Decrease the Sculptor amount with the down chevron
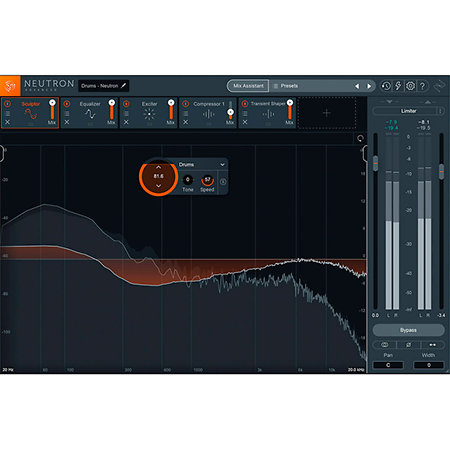This screenshot has height=450, width=450. pos(158,186)
